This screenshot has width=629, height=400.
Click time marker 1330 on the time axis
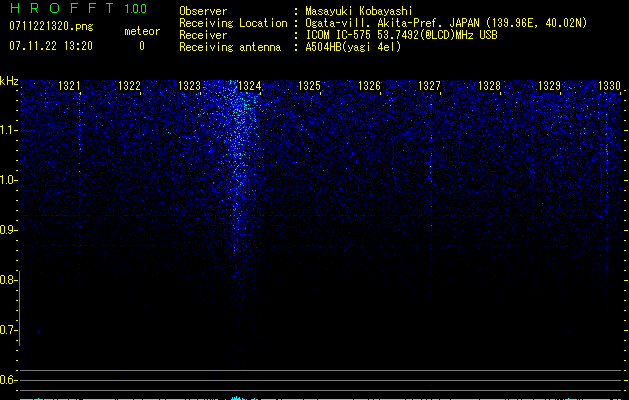point(609,86)
